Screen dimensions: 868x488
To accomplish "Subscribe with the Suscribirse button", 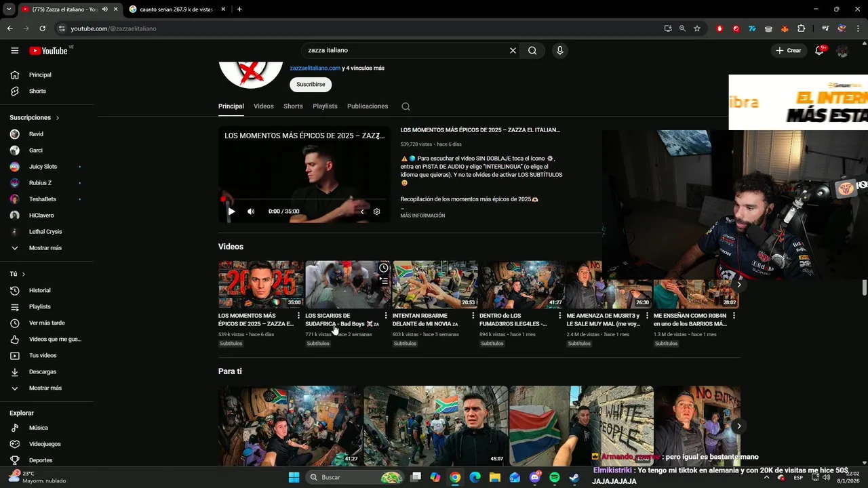I will [x=311, y=85].
